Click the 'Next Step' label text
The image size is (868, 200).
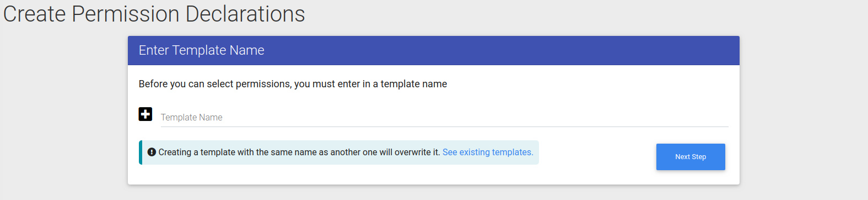coord(691,157)
